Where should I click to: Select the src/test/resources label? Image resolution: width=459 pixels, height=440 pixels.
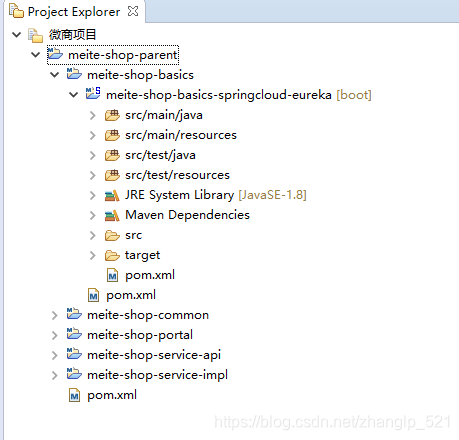coord(178,175)
